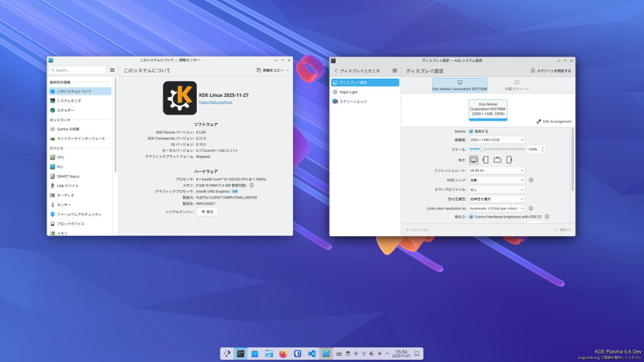Select Night Light in the settings sidebar
Image resolution: width=644 pixels, height=362 pixels.
coord(349,91)
